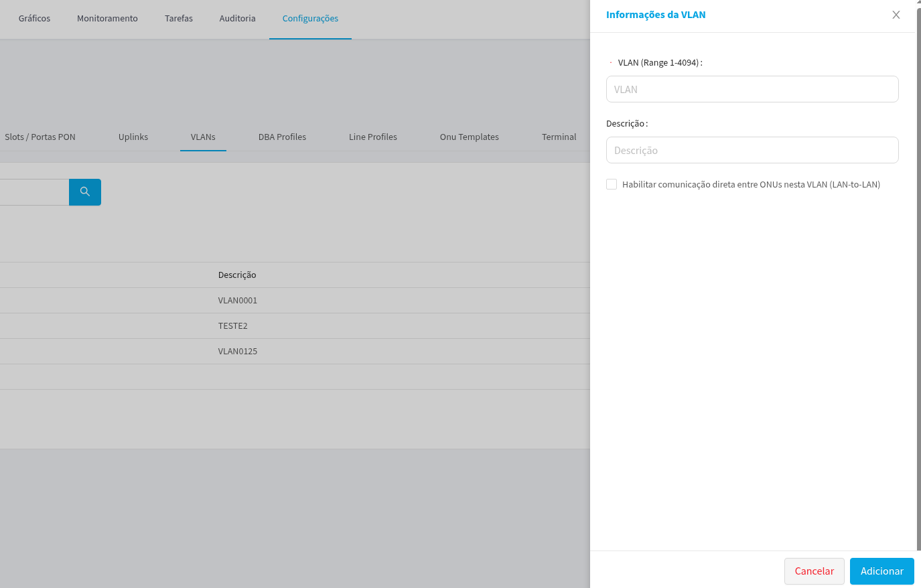Switch to Slots / Portas PON tab

point(40,137)
